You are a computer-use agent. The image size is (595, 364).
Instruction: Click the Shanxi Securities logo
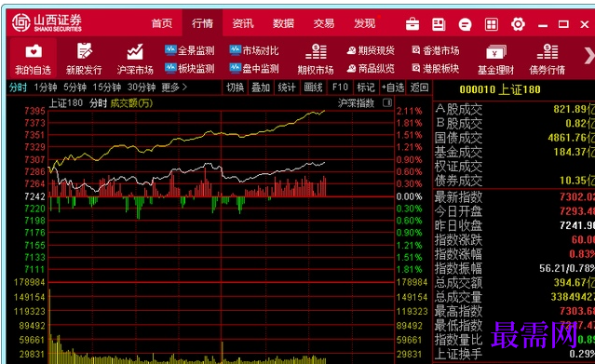47,22
